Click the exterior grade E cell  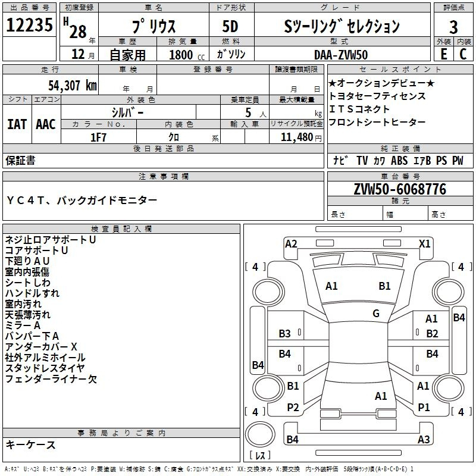click(444, 54)
